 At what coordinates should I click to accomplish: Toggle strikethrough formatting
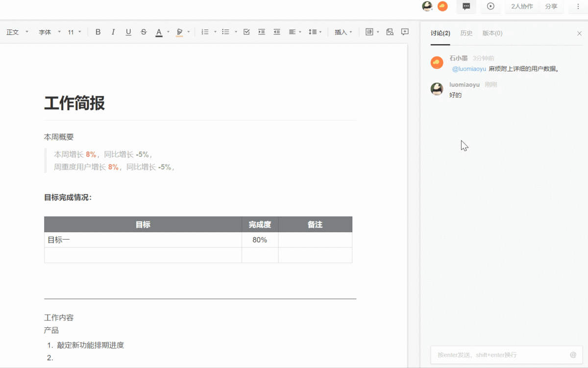point(144,32)
